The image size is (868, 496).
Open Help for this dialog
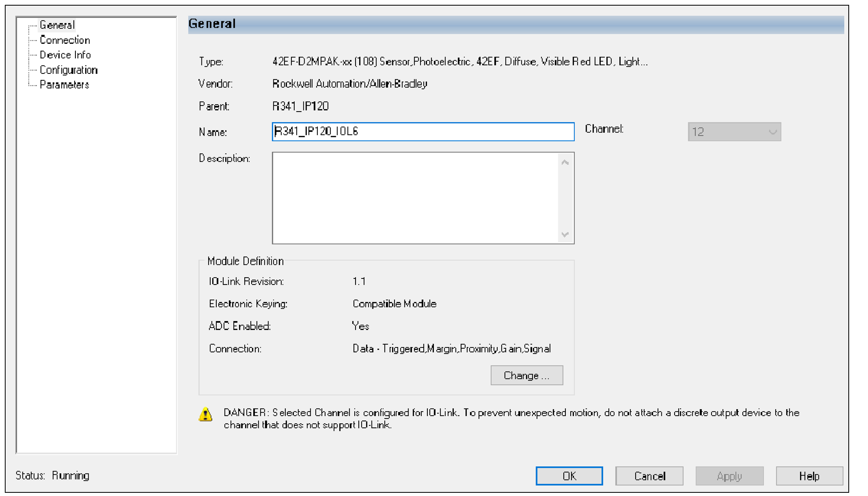(x=809, y=476)
